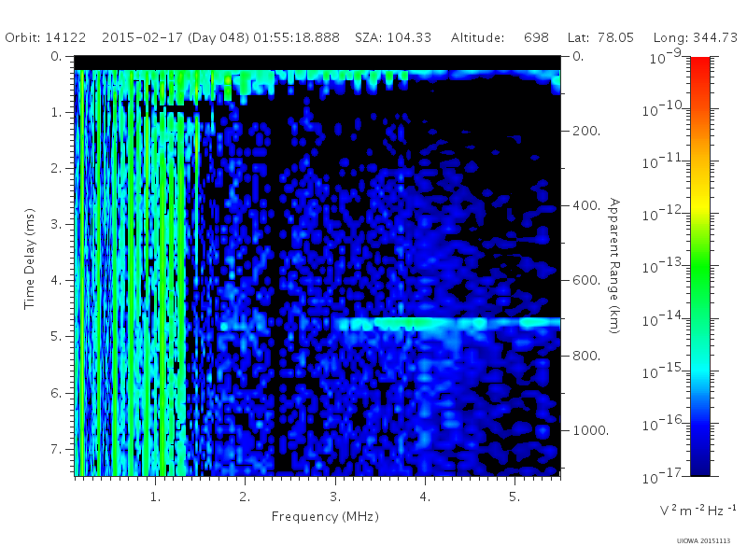Click the frequency axis tick label '4.'
747x560 pixels.
coord(425,497)
